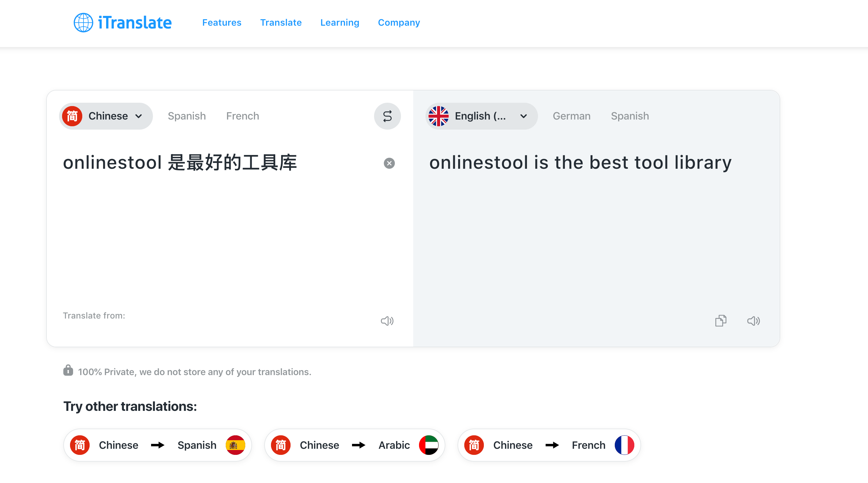This screenshot has height=483, width=868.
Task: Select German as target language
Action: click(571, 116)
